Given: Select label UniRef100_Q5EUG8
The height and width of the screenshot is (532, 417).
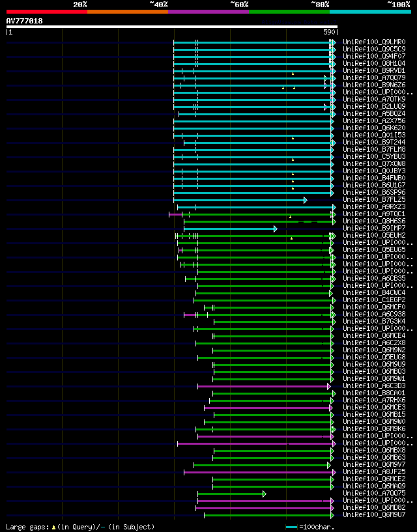Looking at the screenshot, I should point(374,357).
